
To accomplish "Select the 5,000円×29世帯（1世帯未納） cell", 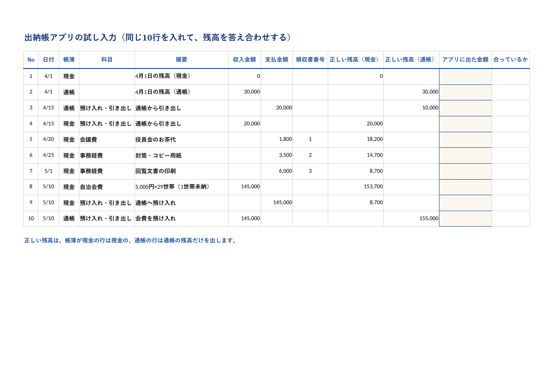I will click(182, 187).
